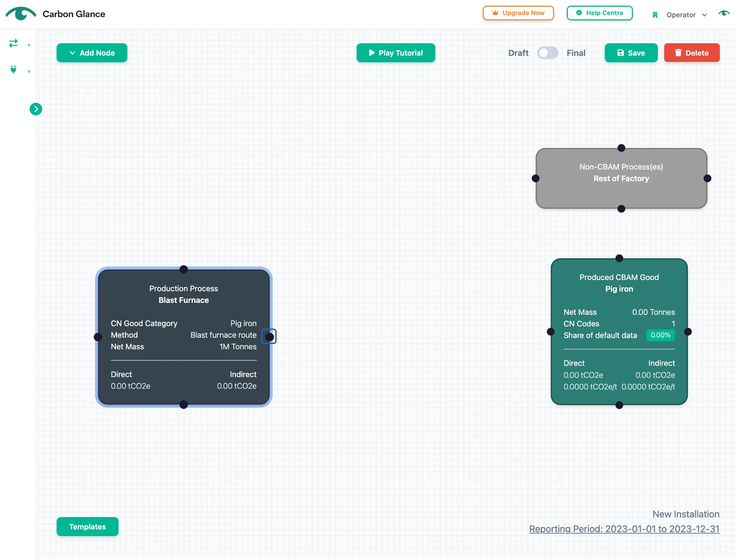Click the top handle of Rest of Factory
The height and width of the screenshot is (560, 736).
[621, 148]
